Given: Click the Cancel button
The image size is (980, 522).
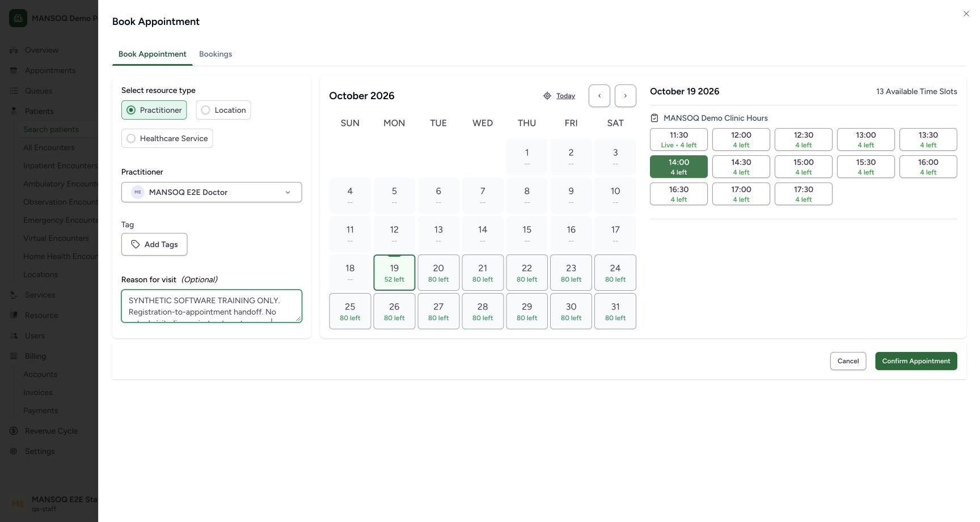Looking at the screenshot, I should (x=848, y=361).
